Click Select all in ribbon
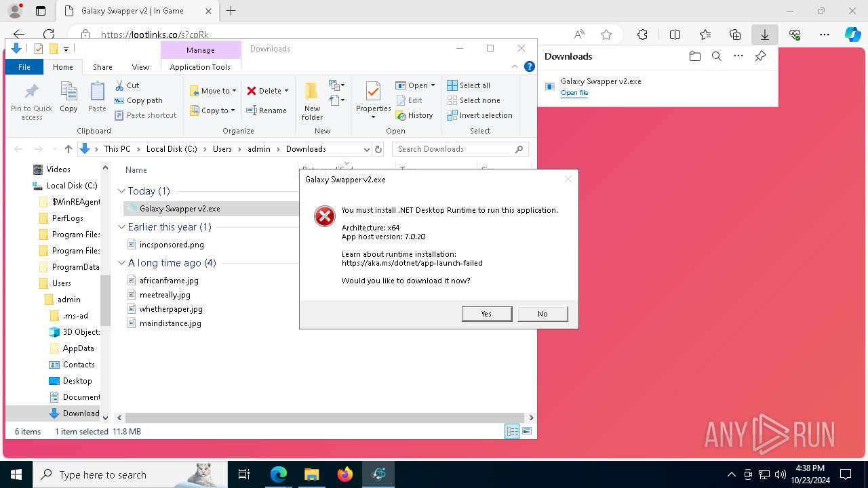This screenshot has height=488, width=868. (469, 85)
